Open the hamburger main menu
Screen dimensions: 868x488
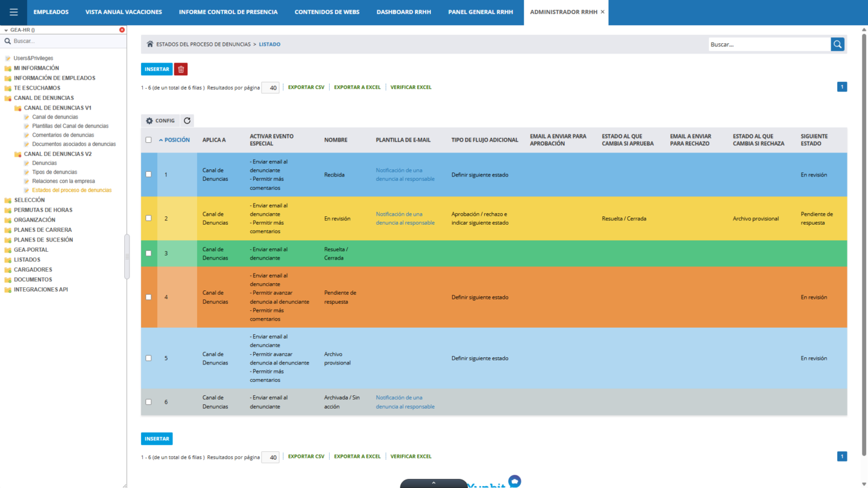(13, 12)
